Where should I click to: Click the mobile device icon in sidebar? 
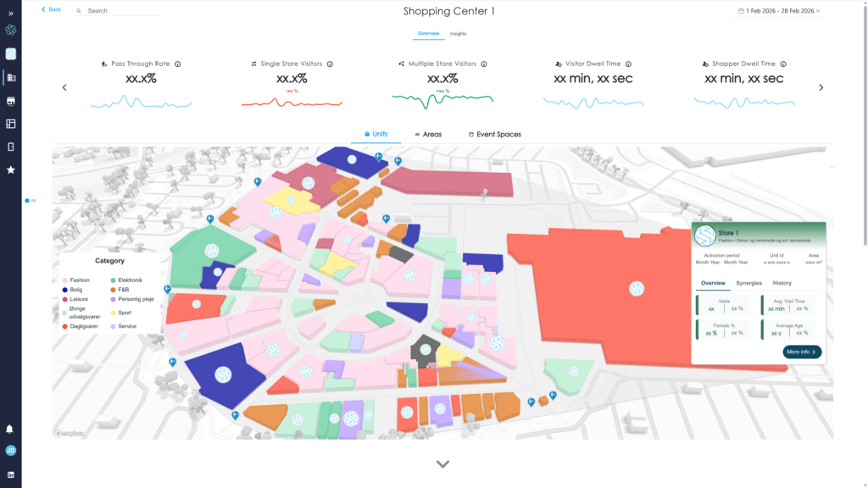pos(11,147)
